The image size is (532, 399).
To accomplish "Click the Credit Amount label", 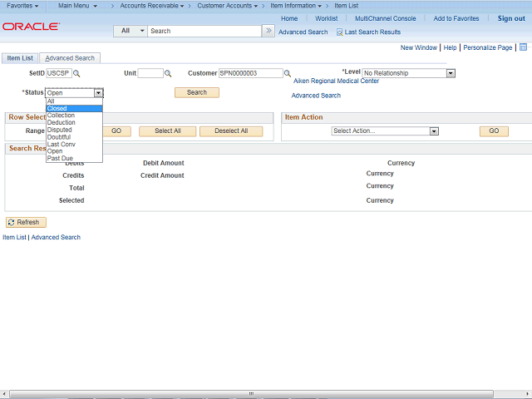I will (x=162, y=175).
